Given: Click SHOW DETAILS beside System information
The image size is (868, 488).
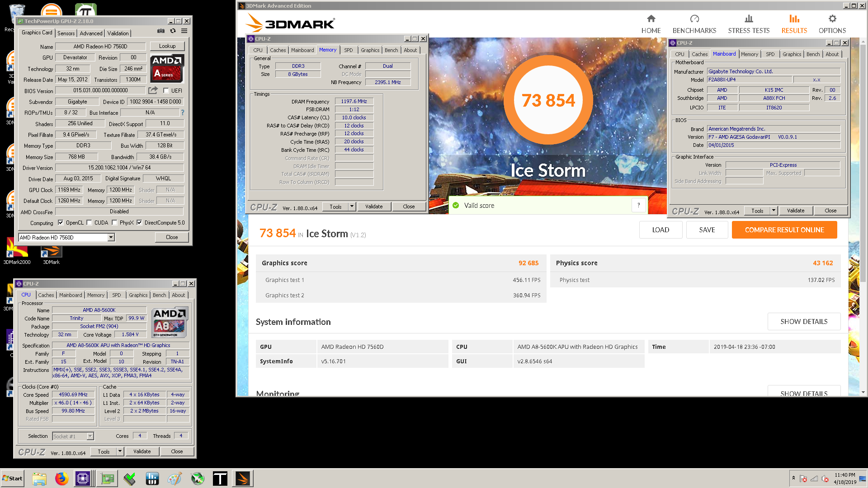Looking at the screenshot, I should click(804, 321).
